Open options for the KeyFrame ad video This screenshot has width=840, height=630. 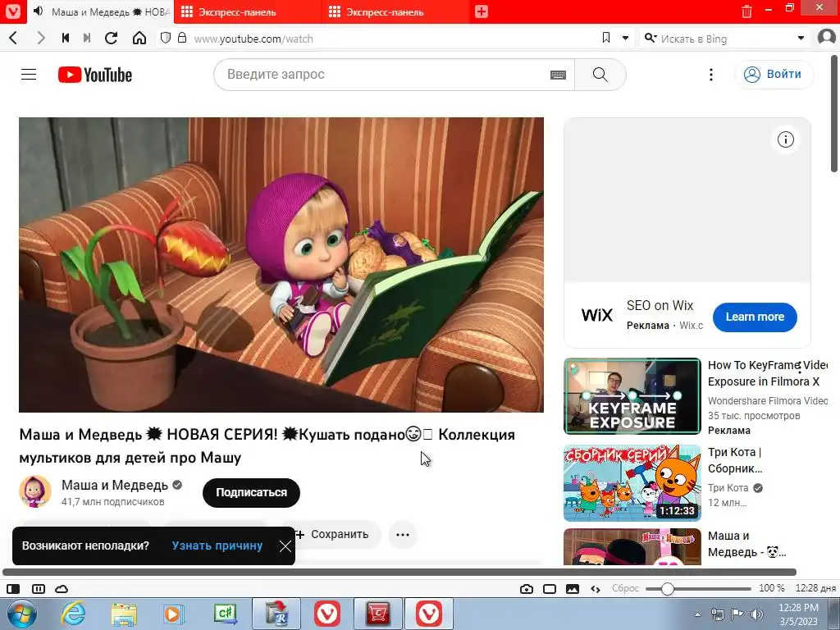[800, 367]
